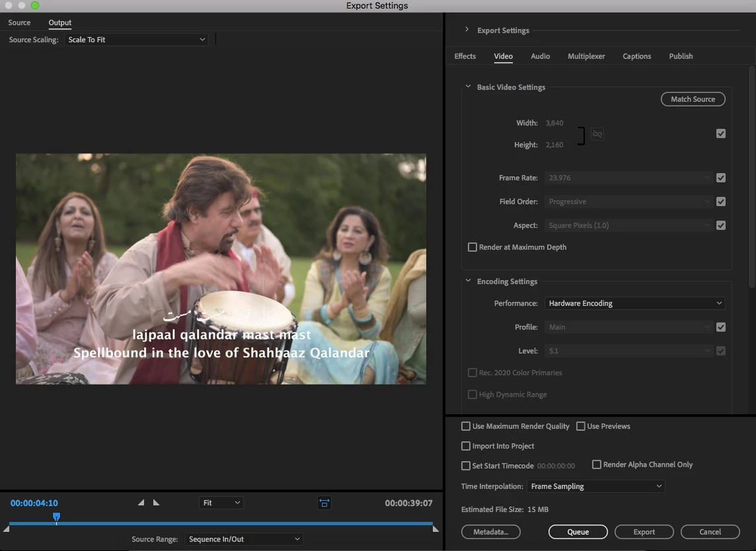Image resolution: width=756 pixels, height=551 pixels.
Task: Click the Cancel button
Action: tap(710, 532)
